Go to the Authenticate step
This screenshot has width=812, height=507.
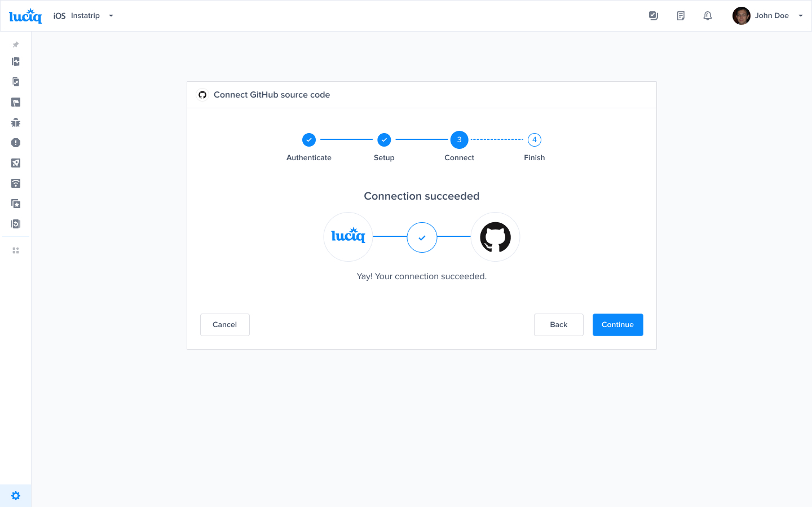pyautogui.click(x=309, y=140)
